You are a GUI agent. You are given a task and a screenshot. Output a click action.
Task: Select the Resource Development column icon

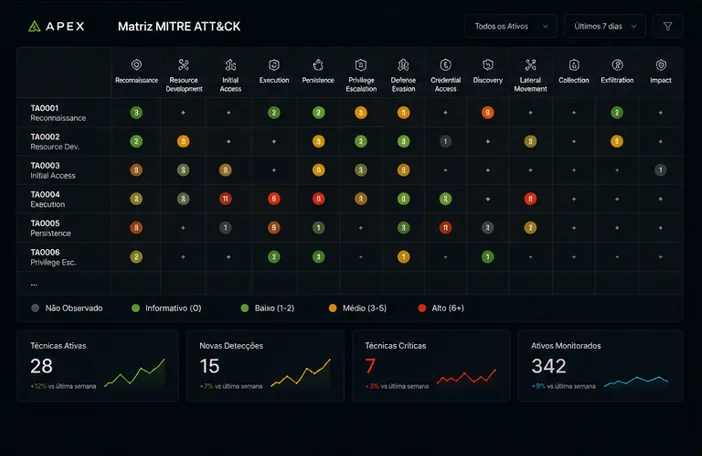[184, 65]
